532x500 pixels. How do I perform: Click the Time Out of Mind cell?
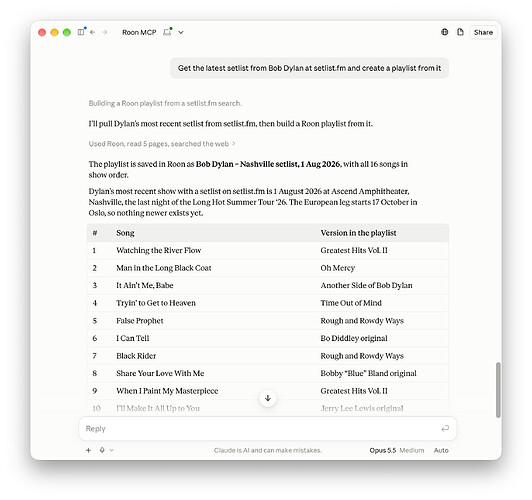[x=351, y=303]
